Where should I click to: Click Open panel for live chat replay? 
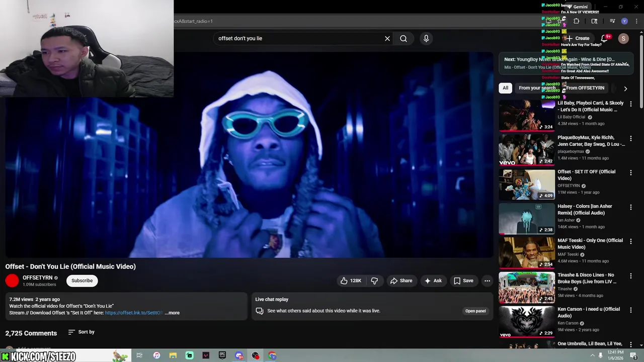[475, 311]
